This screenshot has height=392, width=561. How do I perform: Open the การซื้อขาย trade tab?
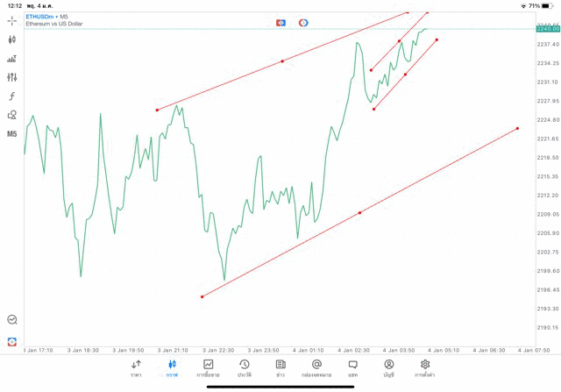pos(208,367)
